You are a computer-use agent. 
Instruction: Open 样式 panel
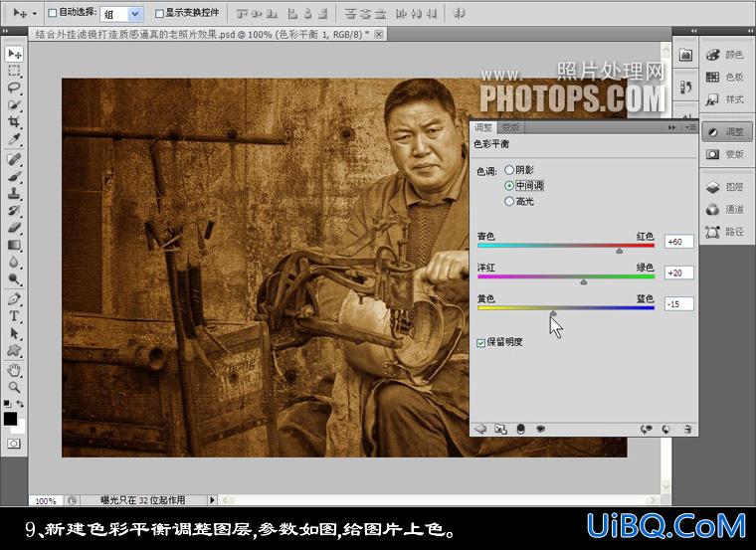point(727,99)
